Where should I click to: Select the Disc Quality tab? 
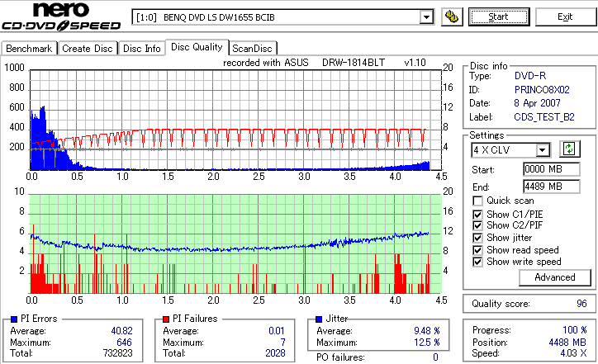coord(197,47)
